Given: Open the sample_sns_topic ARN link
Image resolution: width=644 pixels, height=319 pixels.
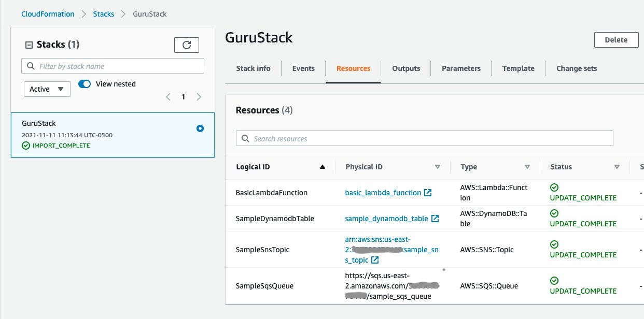Looking at the screenshot, I should (x=391, y=250).
